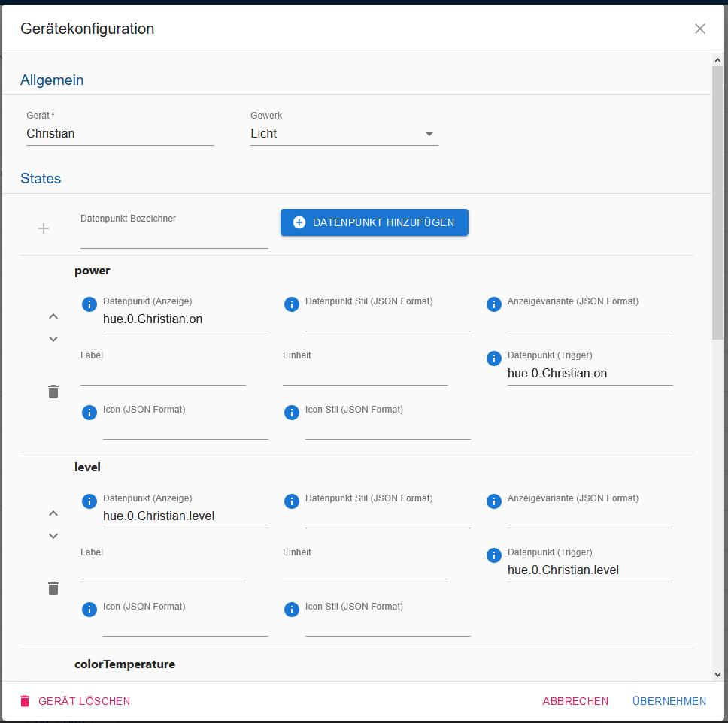The width and height of the screenshot is (728, 723).
Task: Click the dialog's vertical scrollbar thumb
Action: [x=717, y=202]
